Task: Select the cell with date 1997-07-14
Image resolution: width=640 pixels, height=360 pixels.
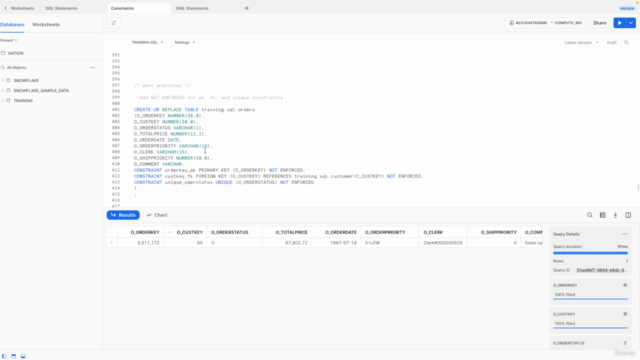Action: pos(337,243)
